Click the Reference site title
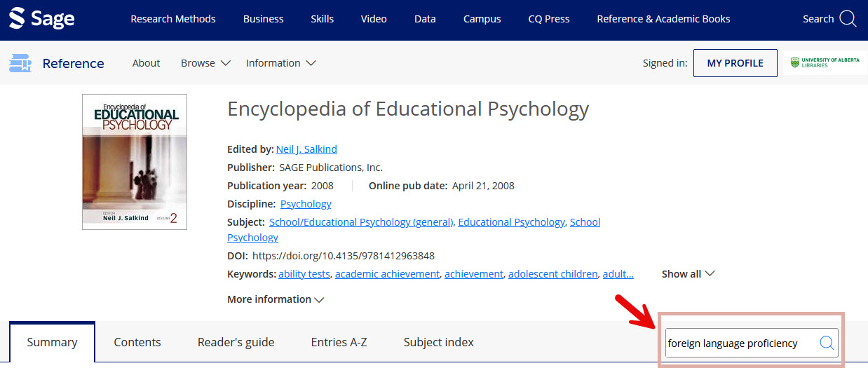Viewport: 868px width, 368px height. (x=73, y=63)
